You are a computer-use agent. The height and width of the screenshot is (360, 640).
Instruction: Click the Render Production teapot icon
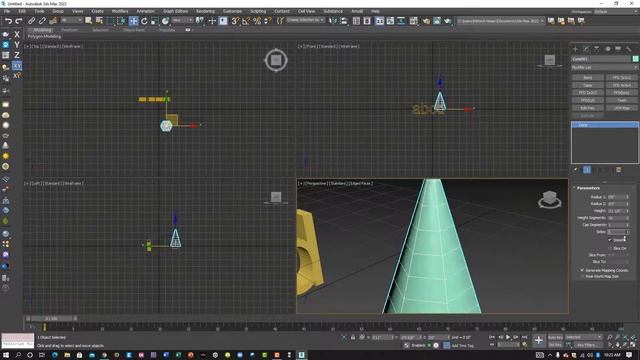pyautogui.click(x=448, y=20)
